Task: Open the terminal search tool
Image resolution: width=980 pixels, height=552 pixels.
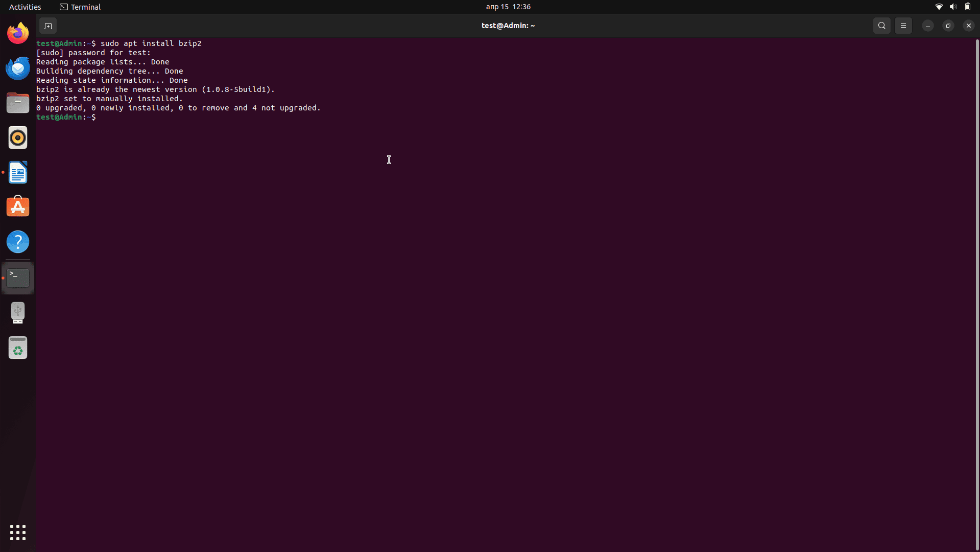Action: 881,26
